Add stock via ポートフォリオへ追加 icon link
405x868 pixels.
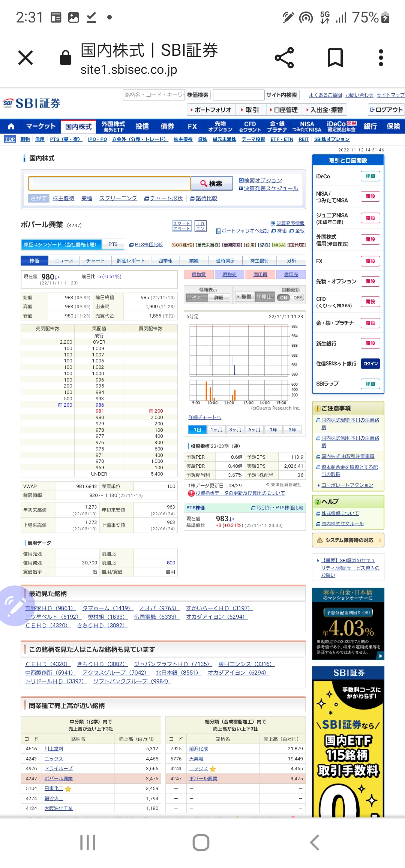pos(242,231)
